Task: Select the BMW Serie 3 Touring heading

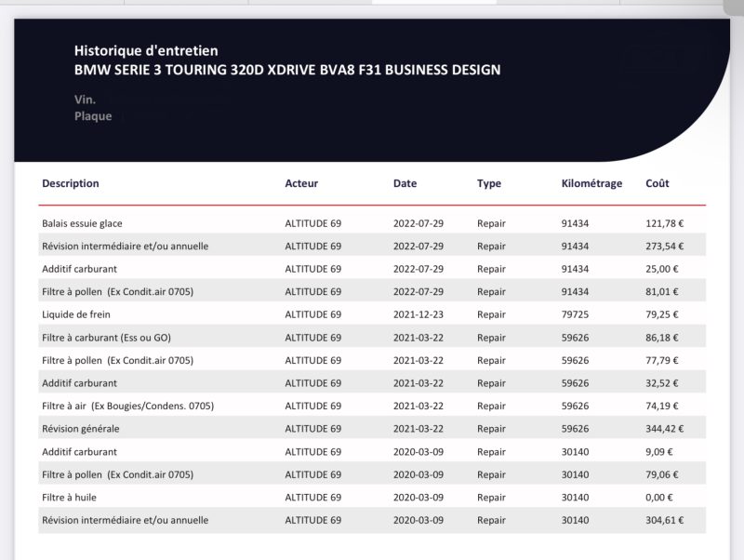Action: (x=287, y=70)
